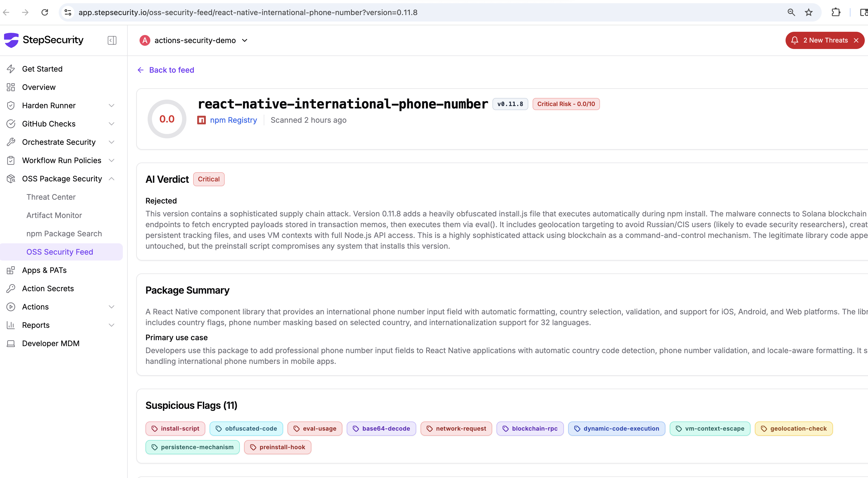The image size is (868, 478).
Task: Click the obfuscated-code flag tag
Action: (246, 428)
